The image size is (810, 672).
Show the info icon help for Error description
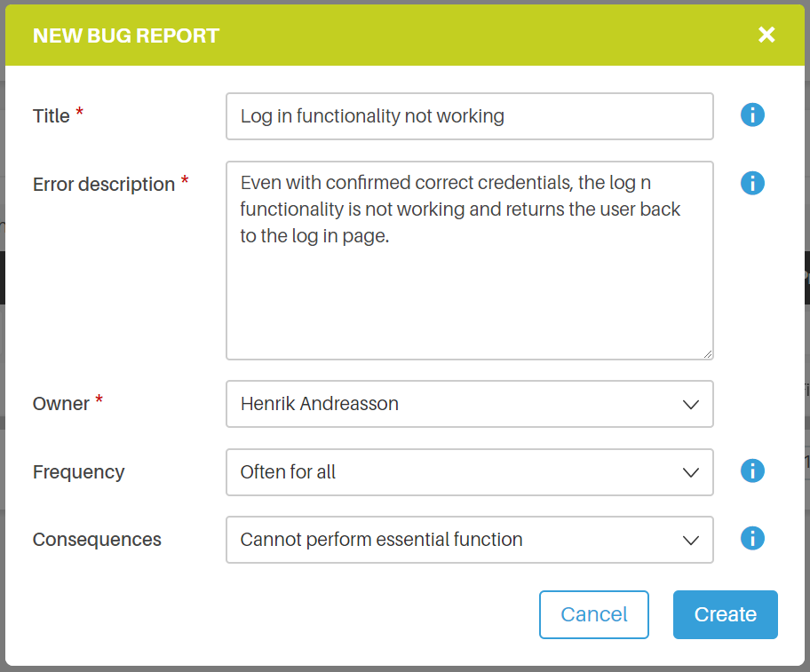(x=752, y=183)
